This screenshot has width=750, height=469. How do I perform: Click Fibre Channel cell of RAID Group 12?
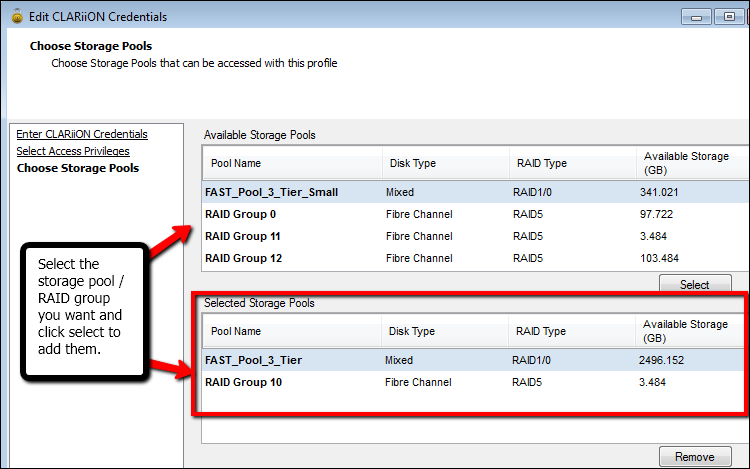coord(419,258)
